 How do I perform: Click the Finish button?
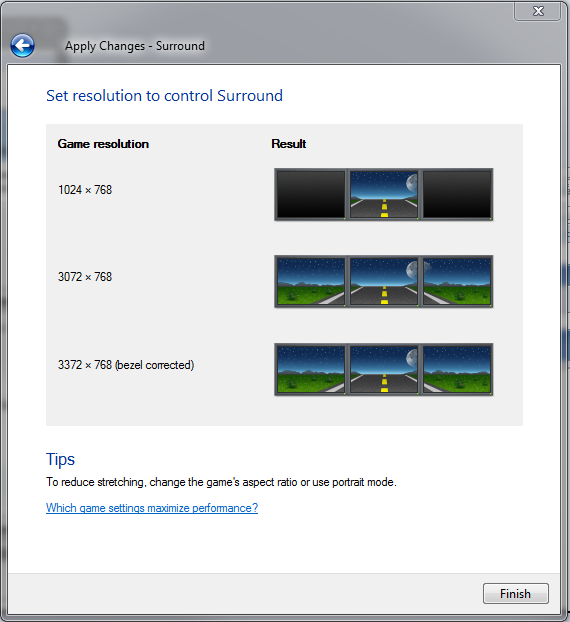(x=516, y=593)
